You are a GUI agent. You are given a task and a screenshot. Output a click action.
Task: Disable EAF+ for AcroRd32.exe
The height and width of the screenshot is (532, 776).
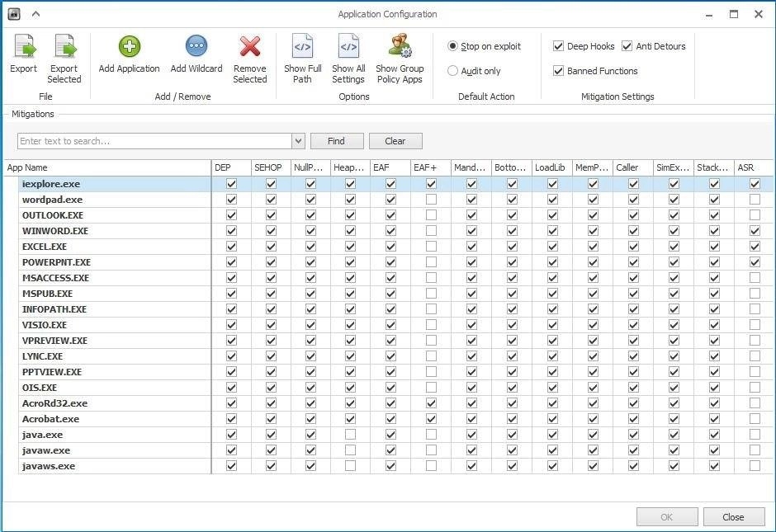click(431, 403)
